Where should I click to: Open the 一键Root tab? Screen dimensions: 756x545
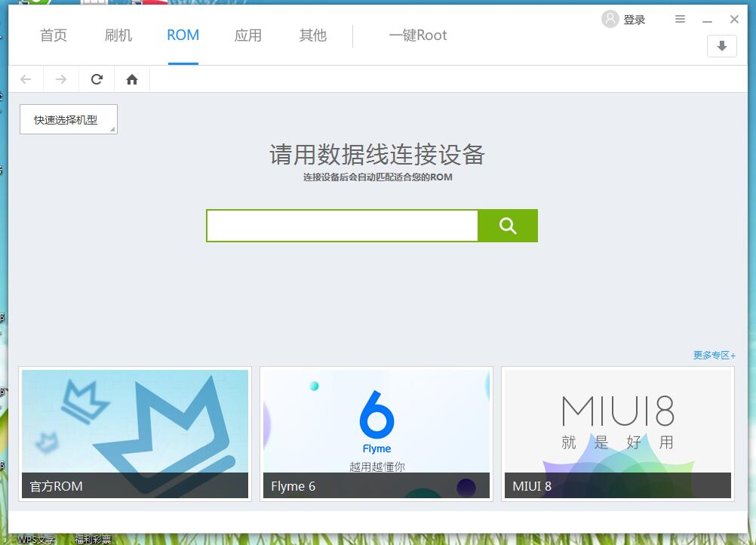coord(418,35)
